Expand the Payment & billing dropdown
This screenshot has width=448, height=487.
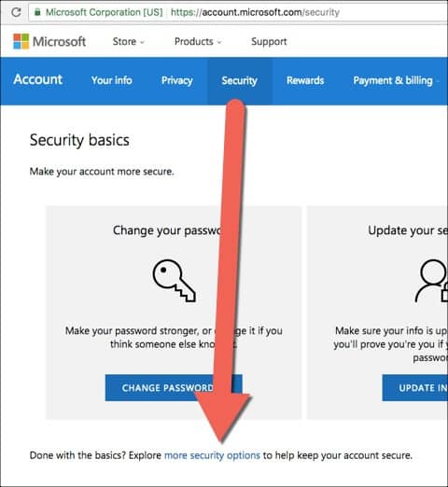(x=397, y=80)
